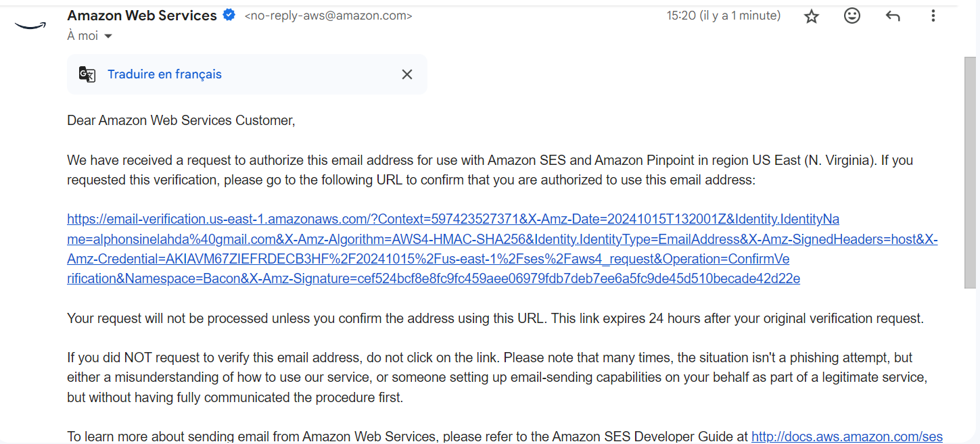This screenshot has width=980, height=444.
Task: Click Traduire en français link
Action: (x=164, y=74)
